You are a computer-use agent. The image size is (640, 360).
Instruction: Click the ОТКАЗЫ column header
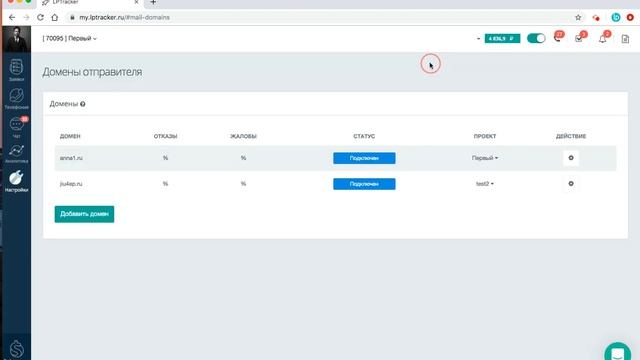pyautogui.click(x=165, y=136)
